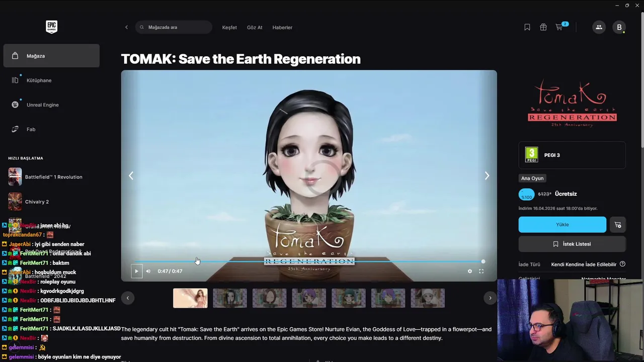The image size is (644, 362).
Task: Click the -%100 discount badge
Action: click(x=527, y=195)
